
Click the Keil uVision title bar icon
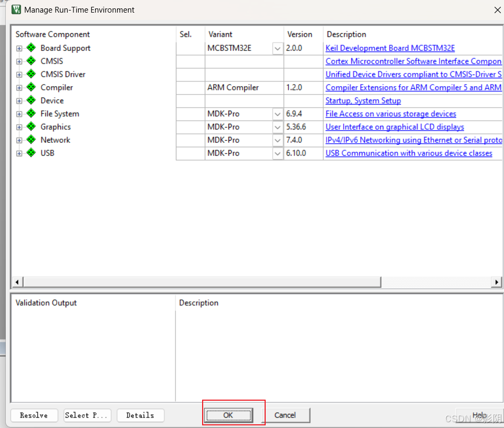pos(16,9)
